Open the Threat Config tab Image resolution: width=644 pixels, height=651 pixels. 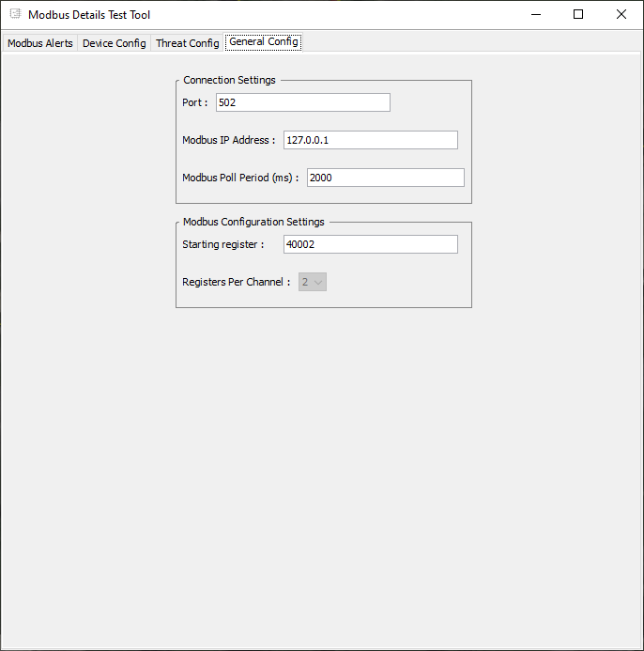187,43
